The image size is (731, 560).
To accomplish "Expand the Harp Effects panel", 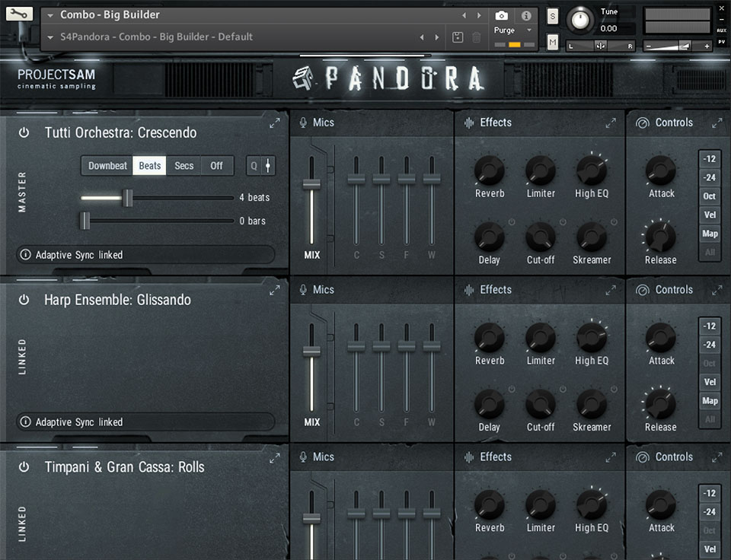I will [611, 290].
